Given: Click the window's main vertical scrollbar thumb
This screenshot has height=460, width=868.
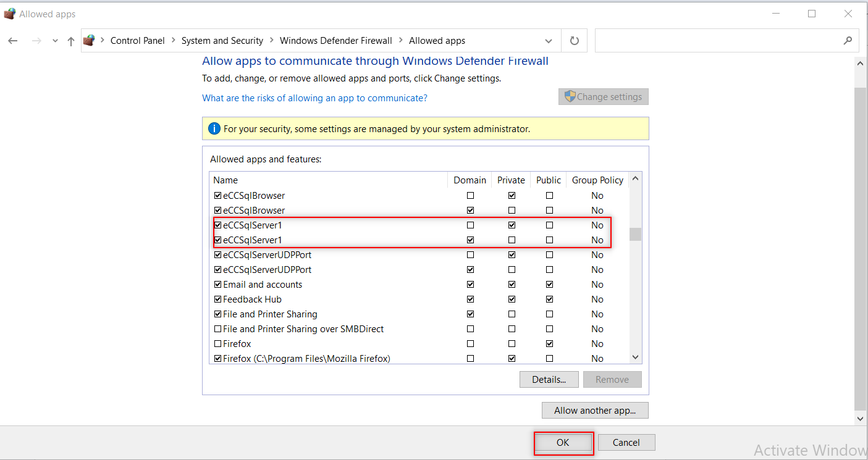Looking at the screenshot, I should point(861,248).
